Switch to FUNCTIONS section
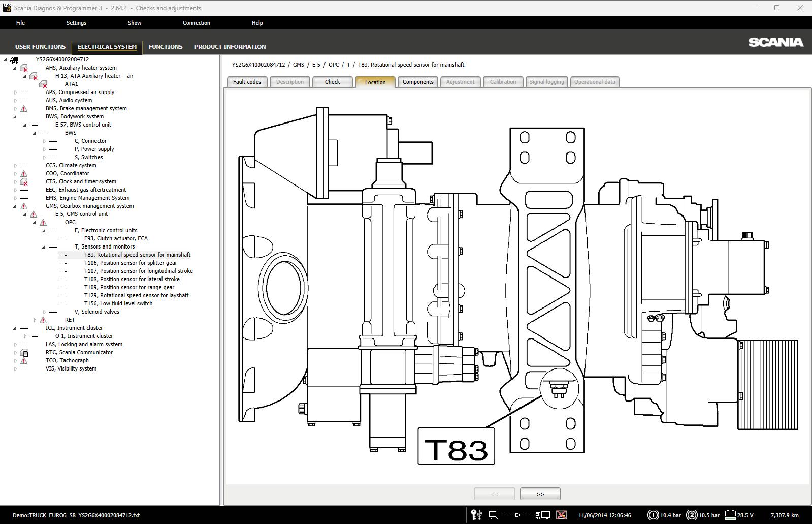This screenshot has width=812, height=524. coord(166,47)
